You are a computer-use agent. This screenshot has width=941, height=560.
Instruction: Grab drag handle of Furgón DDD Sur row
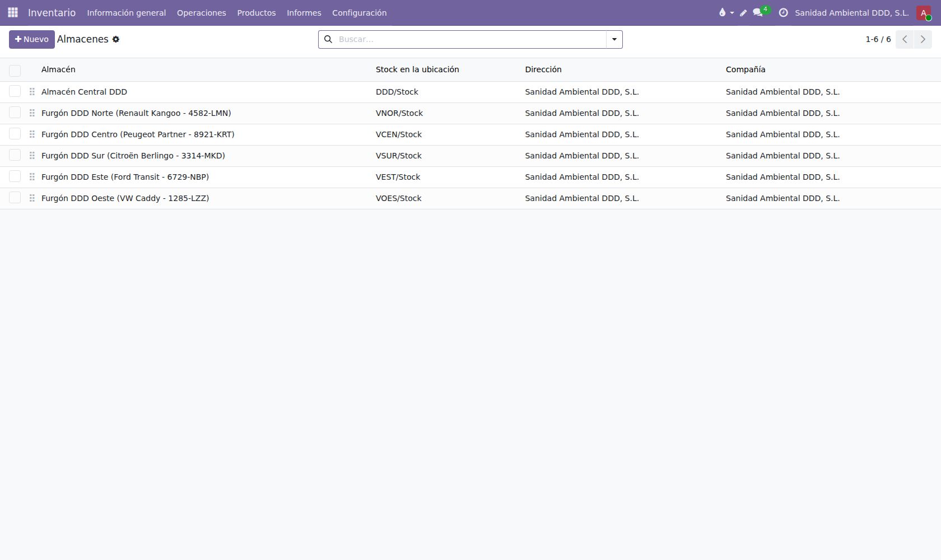32,156
